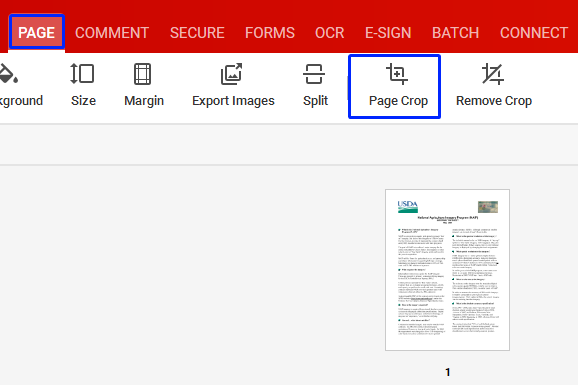
Task: Select the PAGE ribbon tab
Action: (36, 32)
